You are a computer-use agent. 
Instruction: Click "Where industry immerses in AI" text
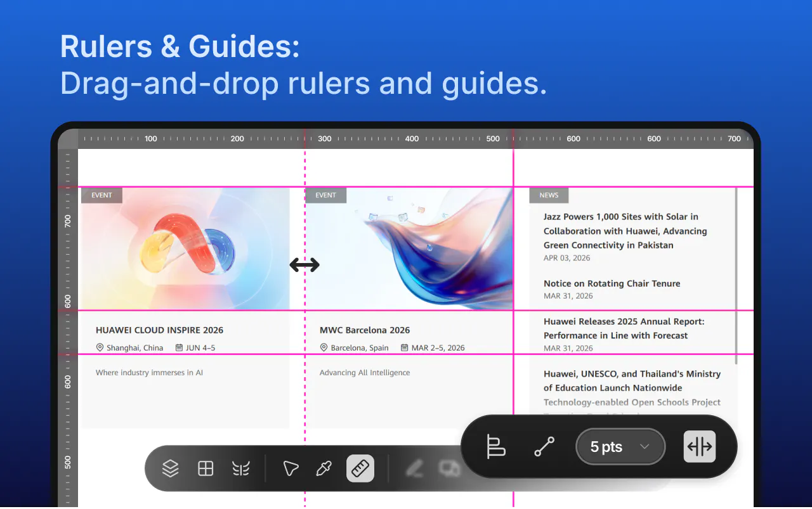click(149, 373)
